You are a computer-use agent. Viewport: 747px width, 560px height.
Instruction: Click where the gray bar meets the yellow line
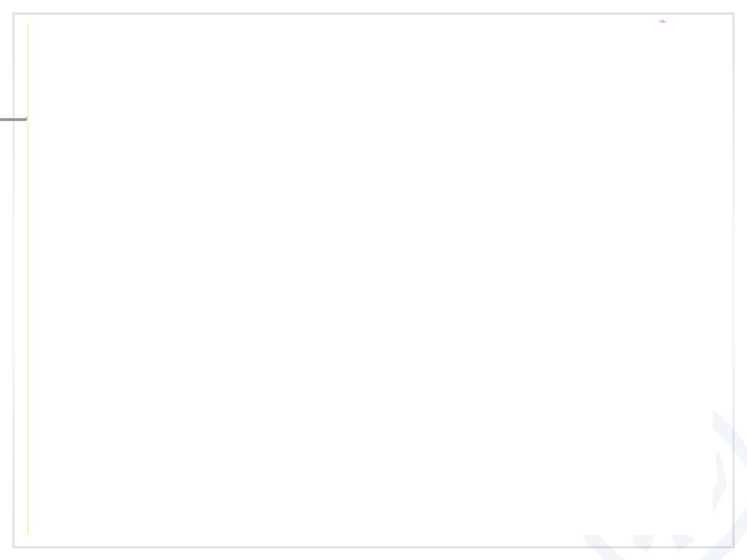pos(27,119)
